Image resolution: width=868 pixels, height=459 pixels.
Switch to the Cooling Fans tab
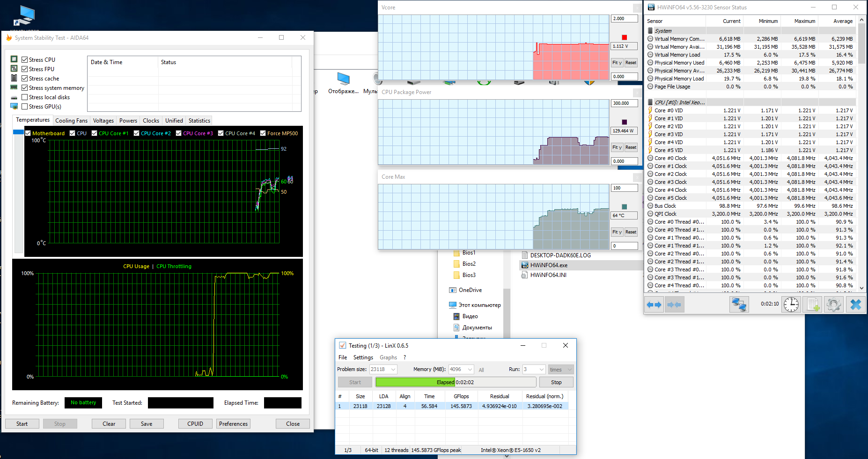(x=71, y=121)
